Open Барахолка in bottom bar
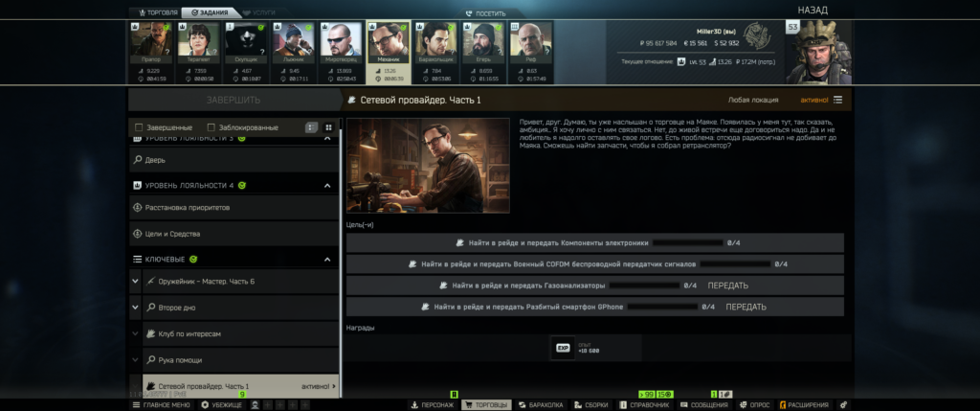This screenshot has height=411, width=980. coord(541,404)
